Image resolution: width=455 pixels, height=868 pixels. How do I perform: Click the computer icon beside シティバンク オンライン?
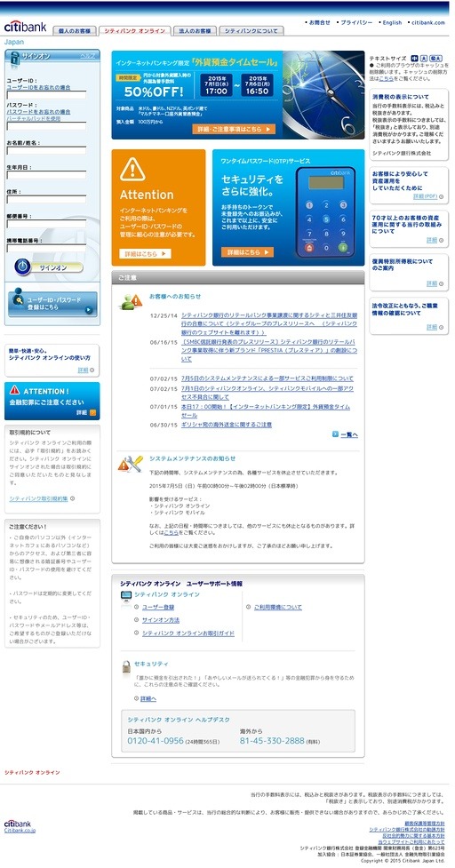[x=126, y=598]
